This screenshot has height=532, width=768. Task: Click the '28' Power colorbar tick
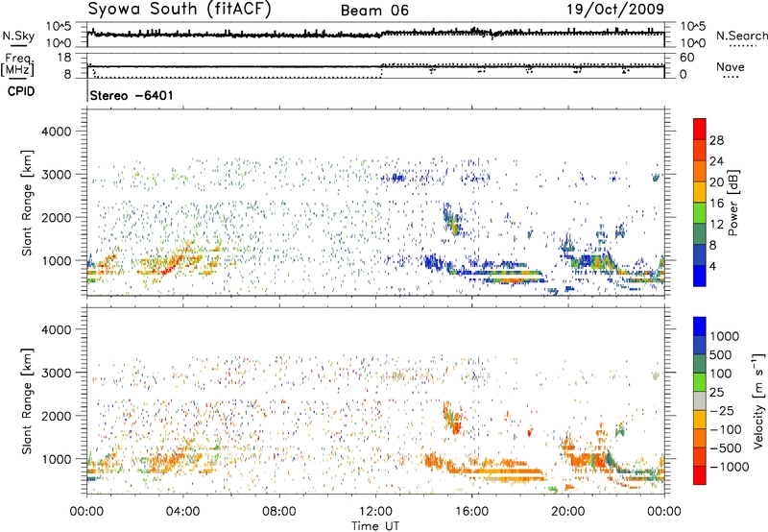[716, 140]
